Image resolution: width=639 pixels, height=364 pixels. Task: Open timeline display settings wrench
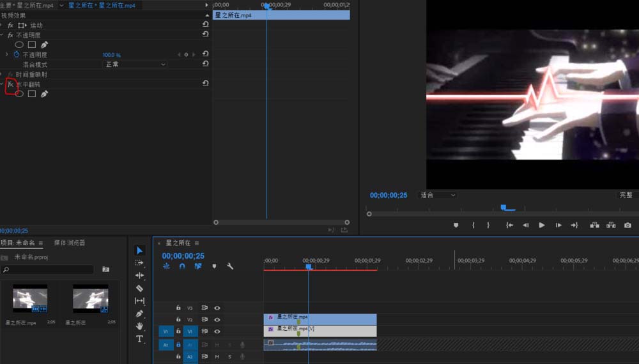pyautogui.click(x=230, y=266)
